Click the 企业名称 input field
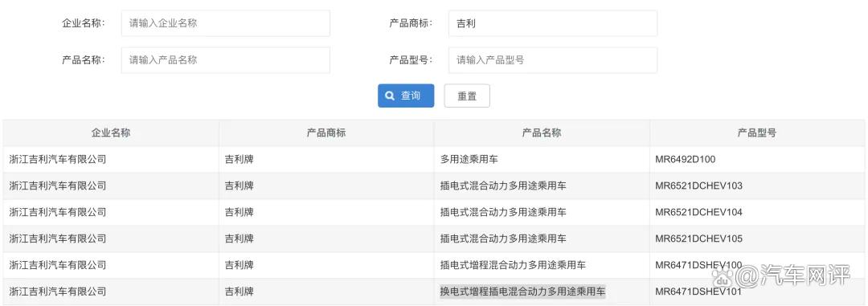868x306 pixels. coord(225,23)
